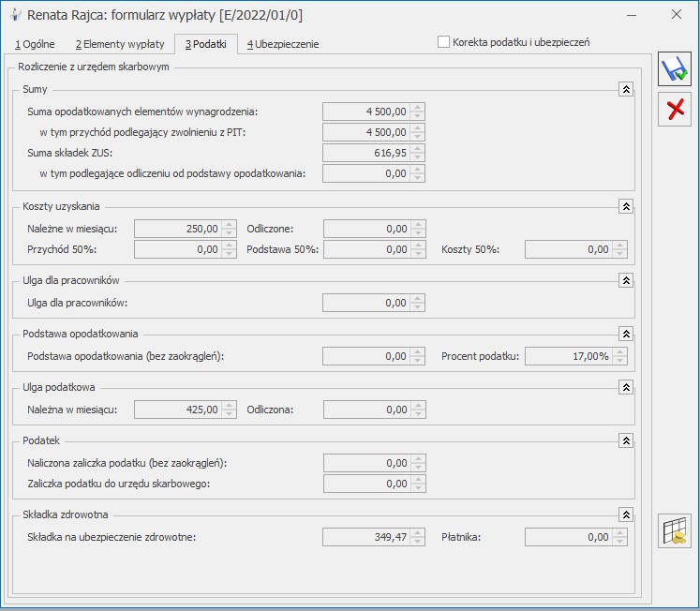
Task: Open the payroll sheet icon with coins
Action: pyautogui.click(x=674, y=530)
